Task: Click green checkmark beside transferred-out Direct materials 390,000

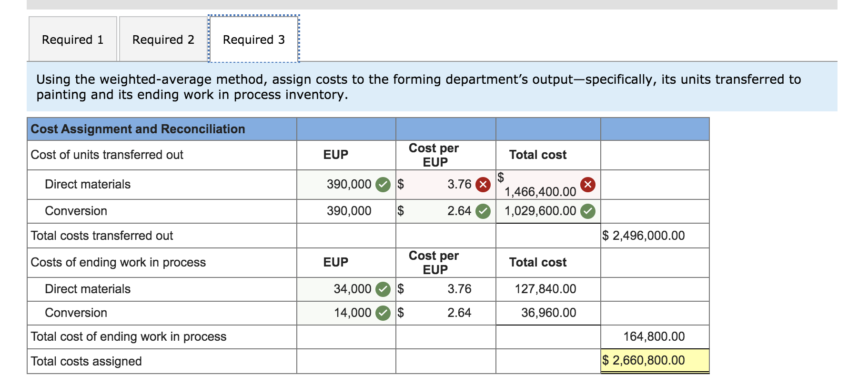Action: pyautogui.click(x=383, y=185)
